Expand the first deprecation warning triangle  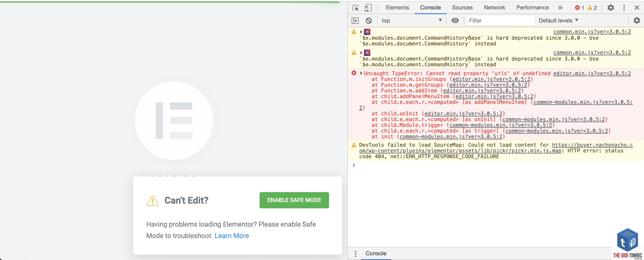[x=361, y=32]
